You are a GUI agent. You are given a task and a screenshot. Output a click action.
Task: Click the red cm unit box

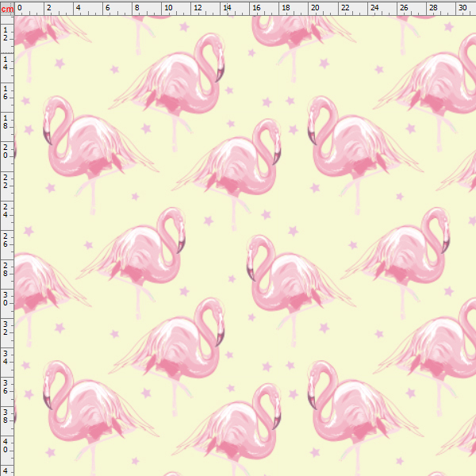pyautogui.click(x=7, y=9)
